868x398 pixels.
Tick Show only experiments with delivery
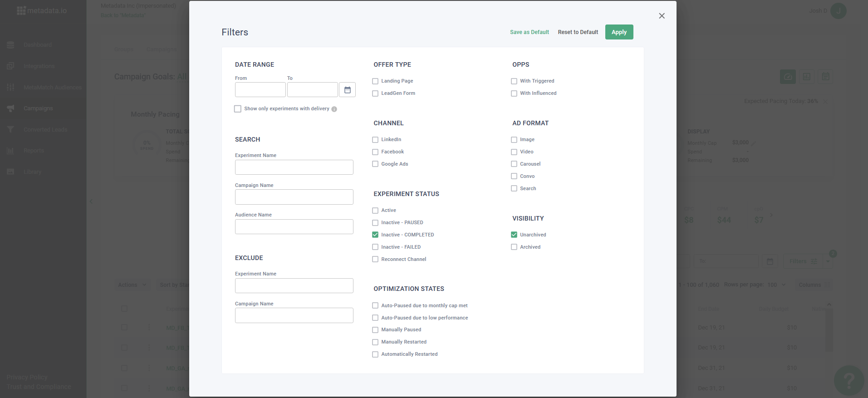tap(238, 109)
